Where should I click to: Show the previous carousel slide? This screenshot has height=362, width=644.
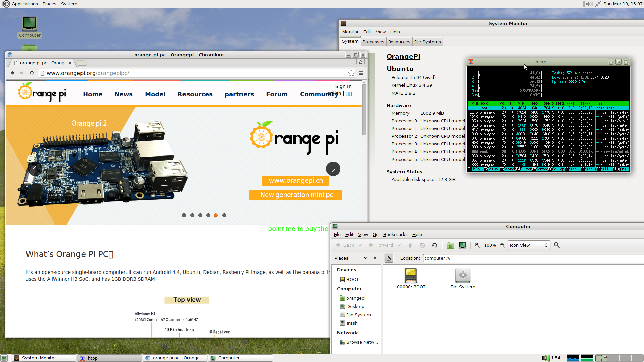(35, 169)
